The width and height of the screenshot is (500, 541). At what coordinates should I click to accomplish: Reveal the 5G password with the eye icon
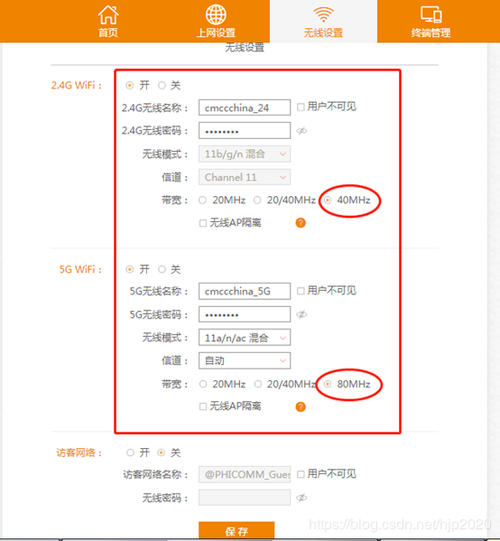pos(302,314)
